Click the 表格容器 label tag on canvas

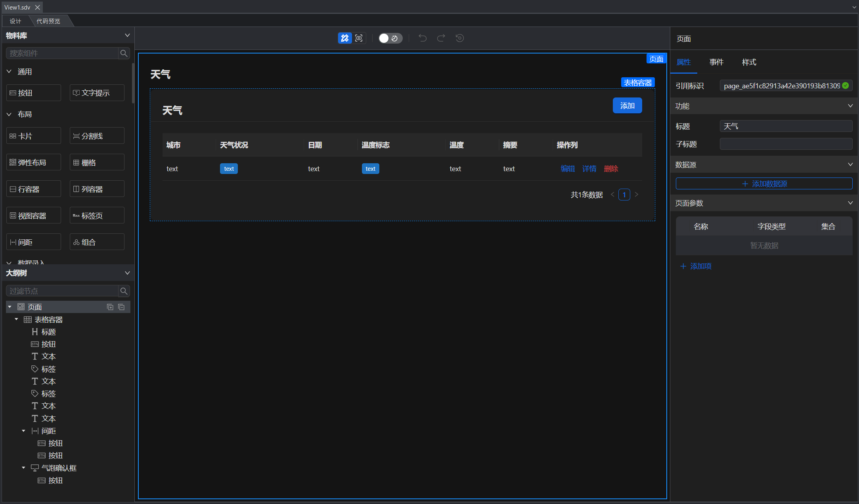(637, 82)
